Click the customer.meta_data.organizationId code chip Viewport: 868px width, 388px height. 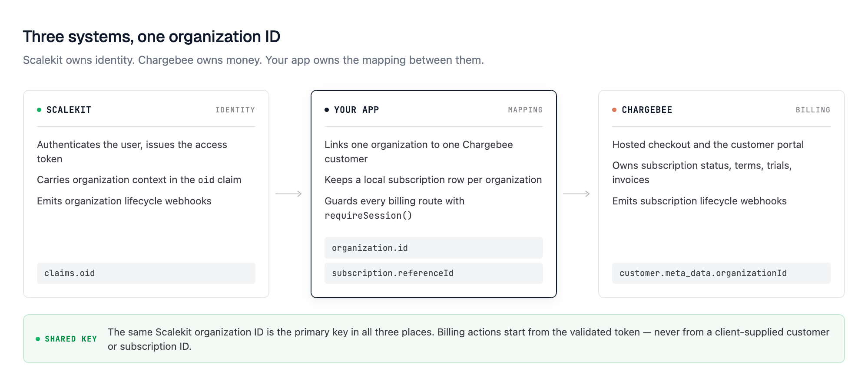coord(721,273)
